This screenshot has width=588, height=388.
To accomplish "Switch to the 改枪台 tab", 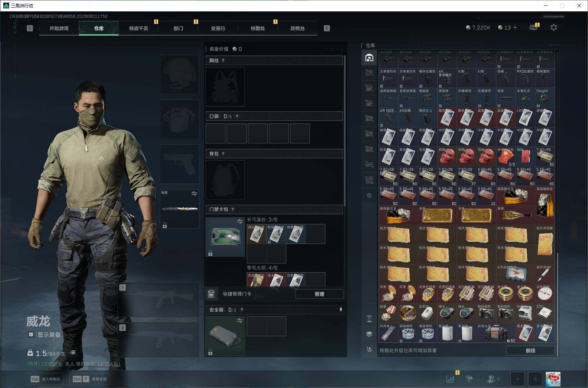I will click(x=297, y=28).
